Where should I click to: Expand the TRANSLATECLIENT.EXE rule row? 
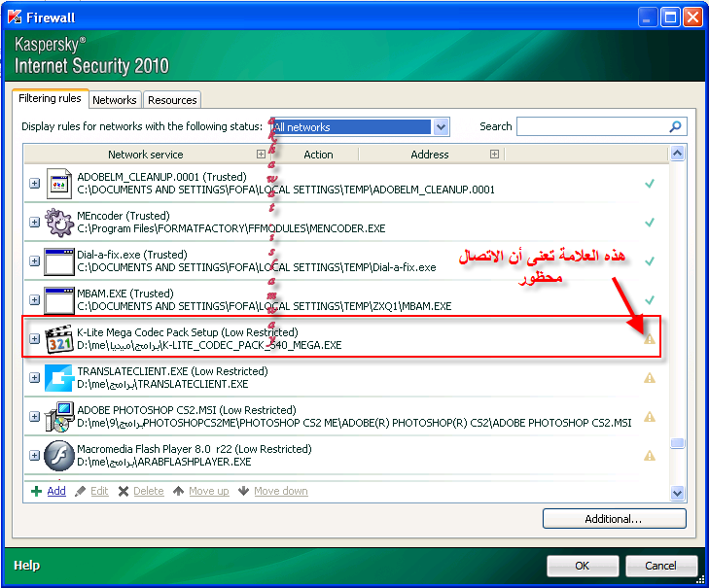pos(34,378)
